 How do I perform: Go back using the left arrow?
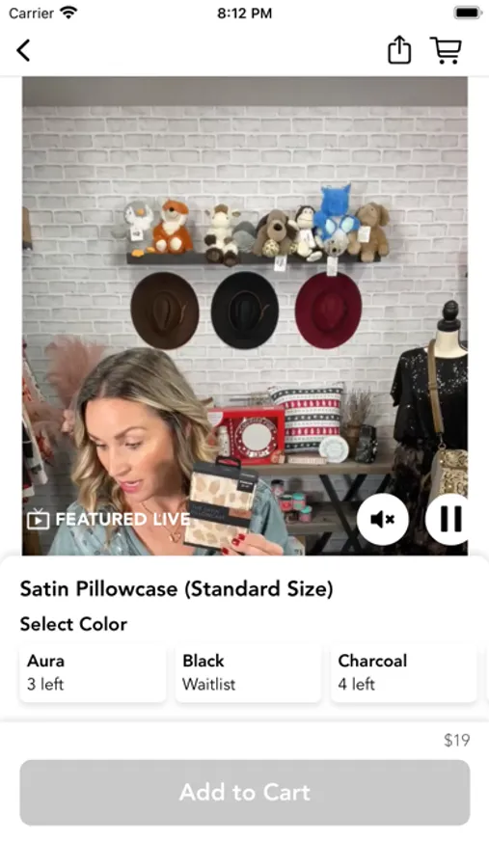pos(23,50)
